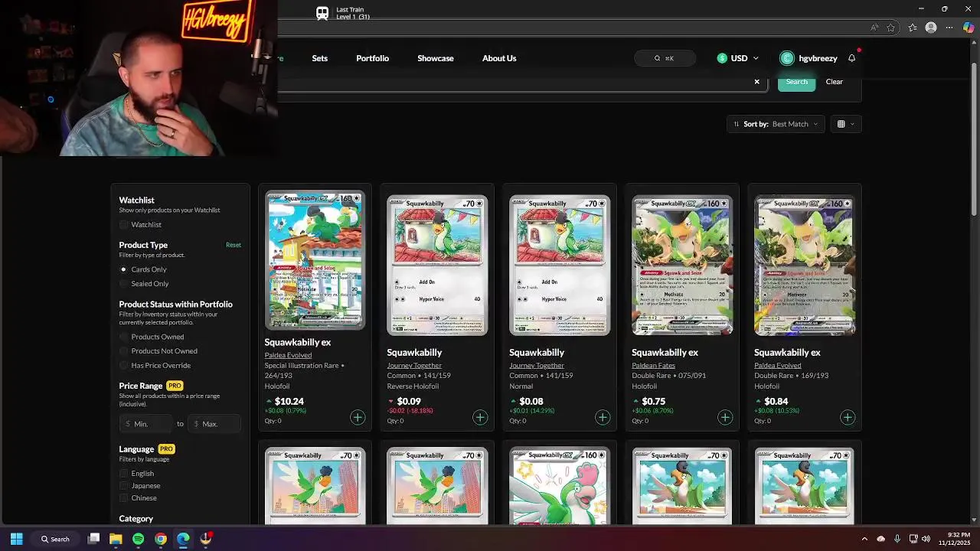This screenshot has width=980, height=551.
Task: Open the Edge favorites list icon
Action: point(913,28)
